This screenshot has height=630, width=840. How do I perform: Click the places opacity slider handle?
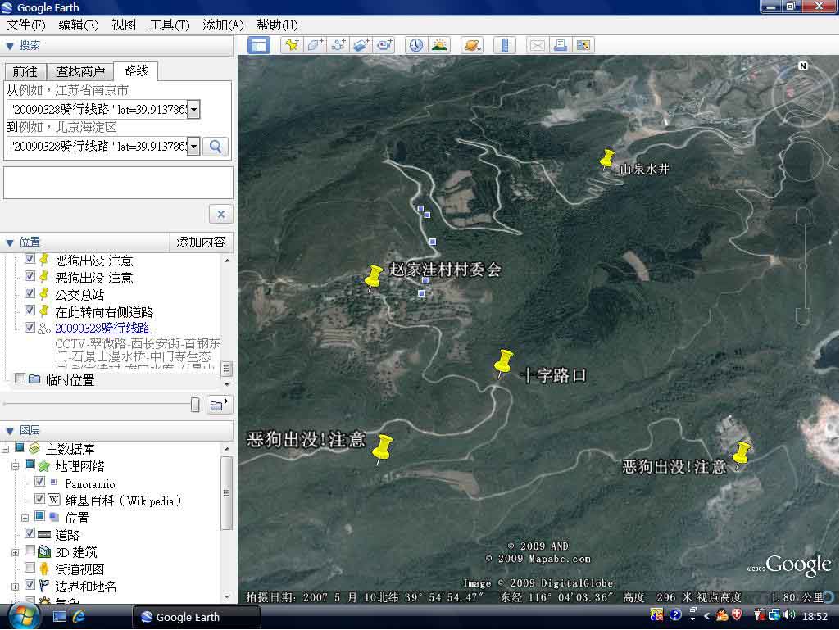(x=195, y=405)
